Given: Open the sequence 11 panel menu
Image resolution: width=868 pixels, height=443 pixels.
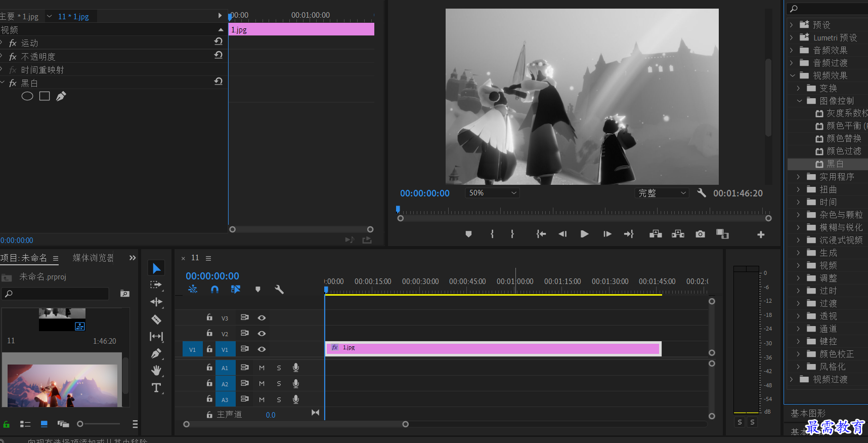Looking at the screenshot, I should [208, 258].
